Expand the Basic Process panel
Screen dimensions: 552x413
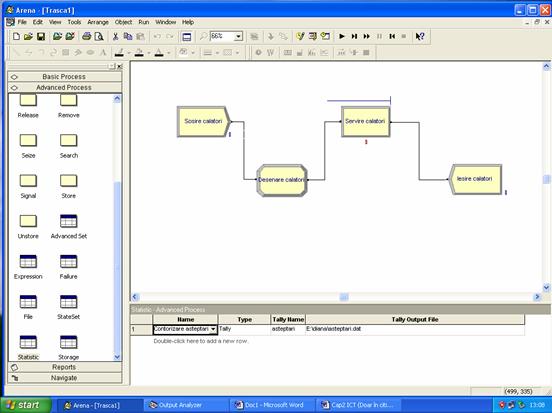[x=65, y=77]
